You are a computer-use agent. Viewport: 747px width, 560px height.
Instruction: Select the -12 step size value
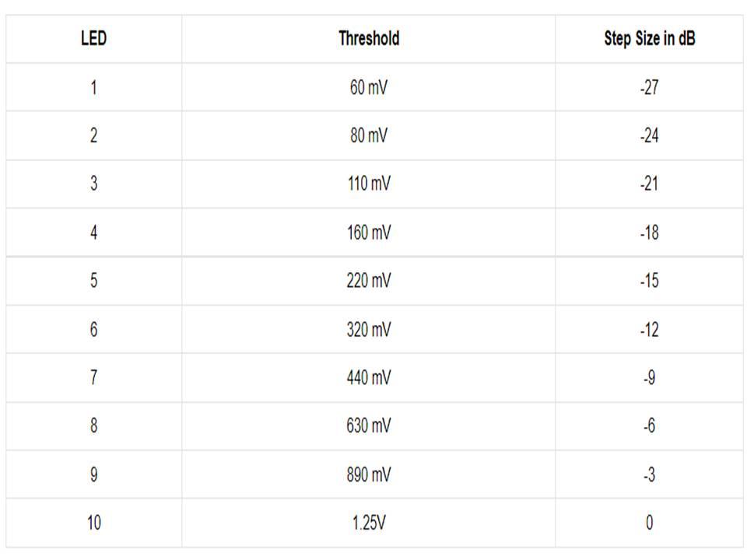649,329
